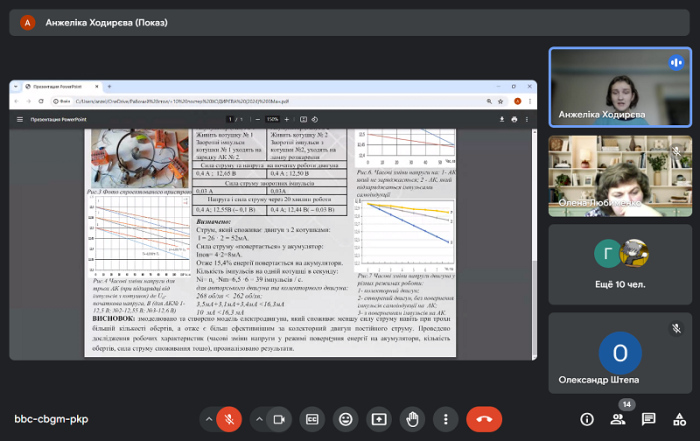Click the shared presentation screen
Screen dimensions: 700x441
273,220
